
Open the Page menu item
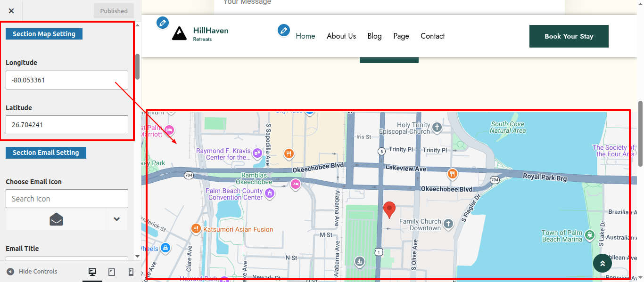[x=401, y=36]
